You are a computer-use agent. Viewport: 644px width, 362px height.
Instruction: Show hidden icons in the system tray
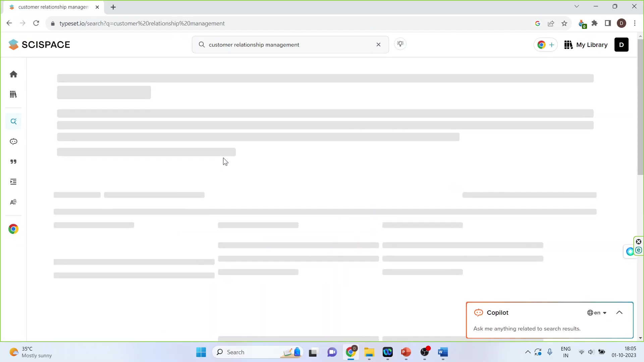click(x=527, y=352)
